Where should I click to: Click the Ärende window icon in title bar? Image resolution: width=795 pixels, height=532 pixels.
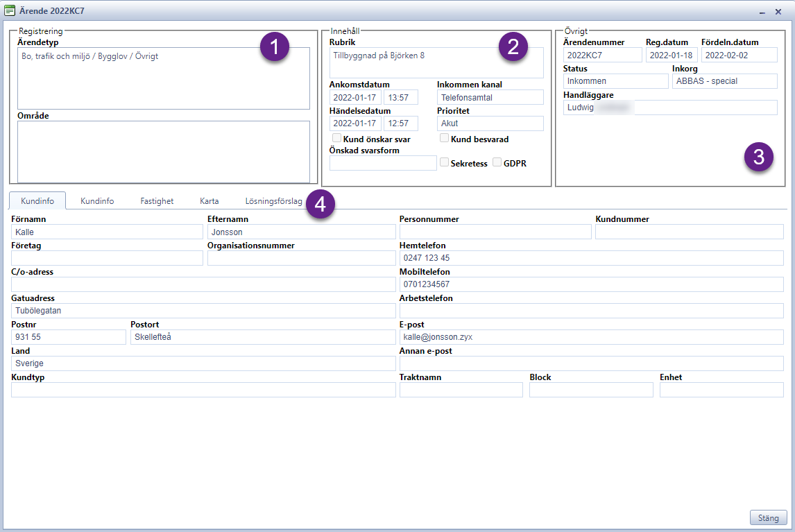10,10
